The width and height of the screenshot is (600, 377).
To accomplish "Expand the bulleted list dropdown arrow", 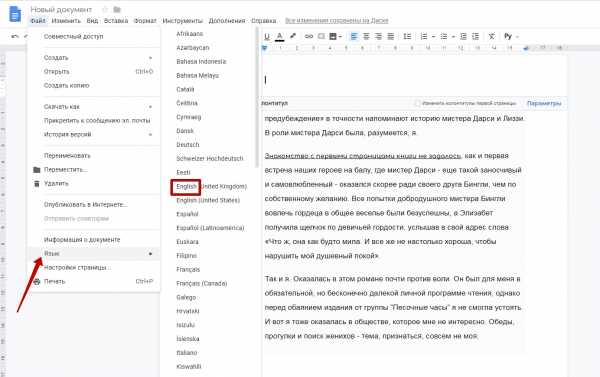I will coord(453,37).
